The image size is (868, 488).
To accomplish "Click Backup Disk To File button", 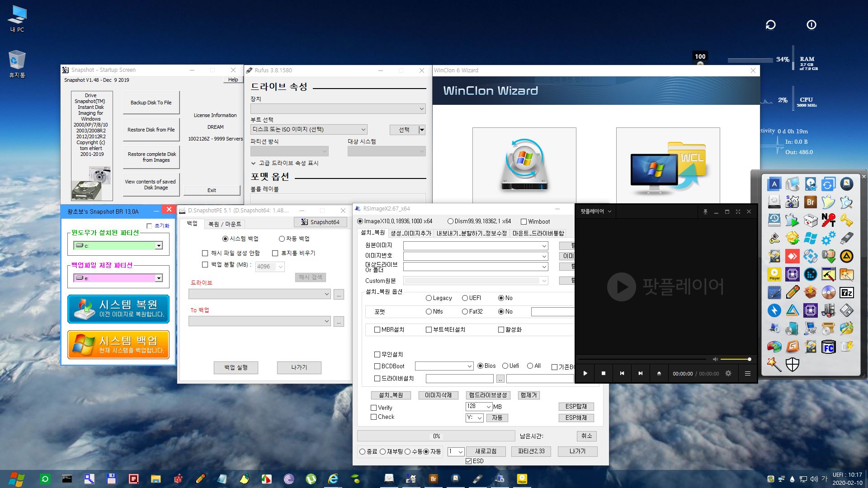I will click(x=151, y=103).
